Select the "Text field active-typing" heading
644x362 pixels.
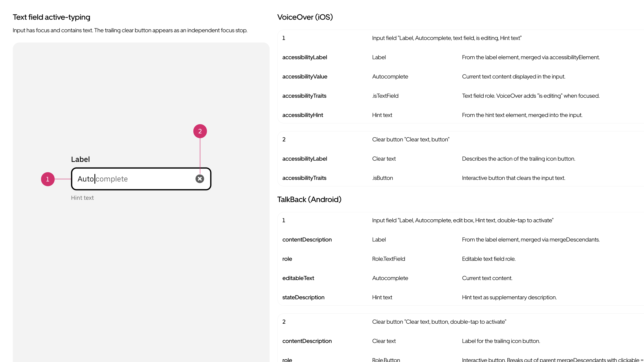[x=51, y=17]
